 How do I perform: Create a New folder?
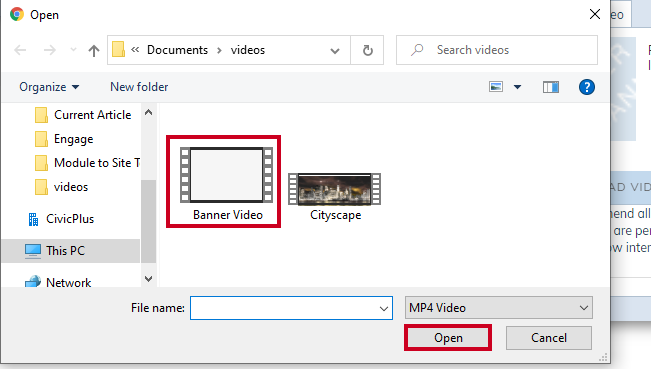(139, 87)
